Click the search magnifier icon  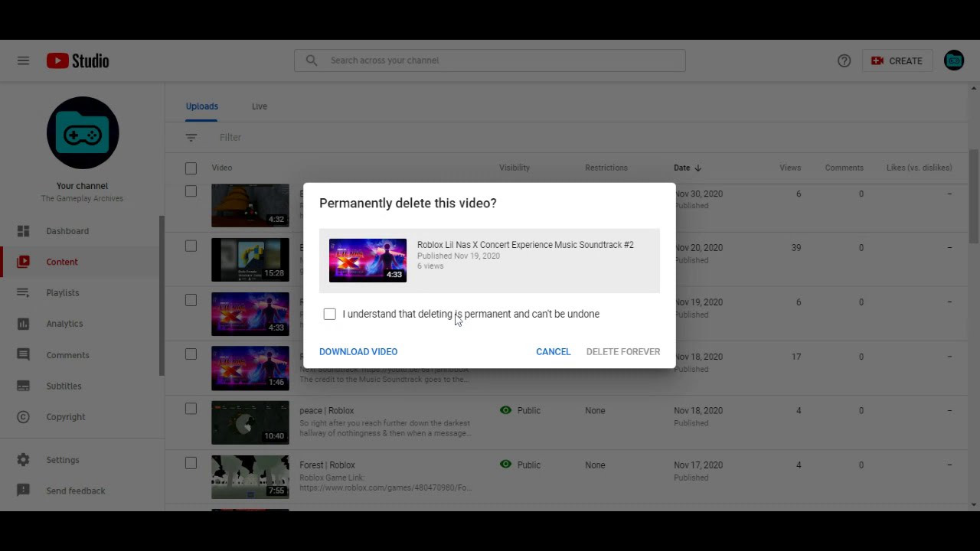click(x=312, y=60)
